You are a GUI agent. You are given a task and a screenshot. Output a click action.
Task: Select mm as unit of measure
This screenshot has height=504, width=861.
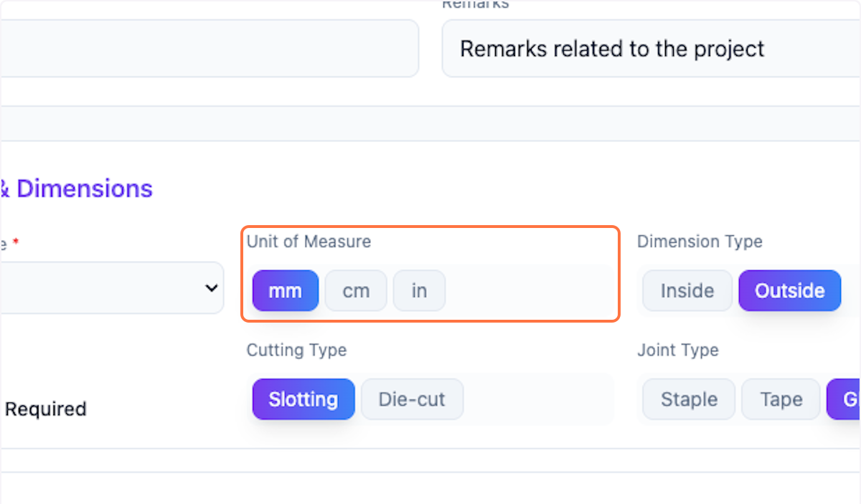click(x=284, y=290)
